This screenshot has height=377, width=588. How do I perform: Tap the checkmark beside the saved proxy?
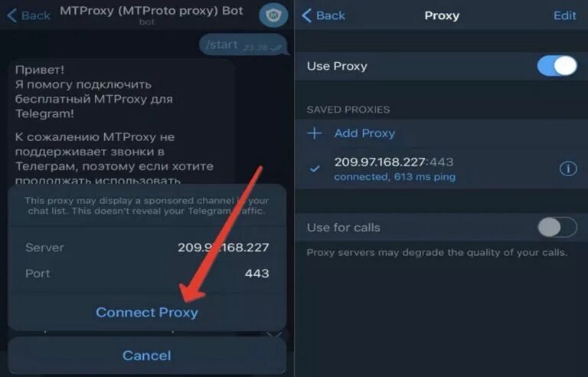click(315, 169)
